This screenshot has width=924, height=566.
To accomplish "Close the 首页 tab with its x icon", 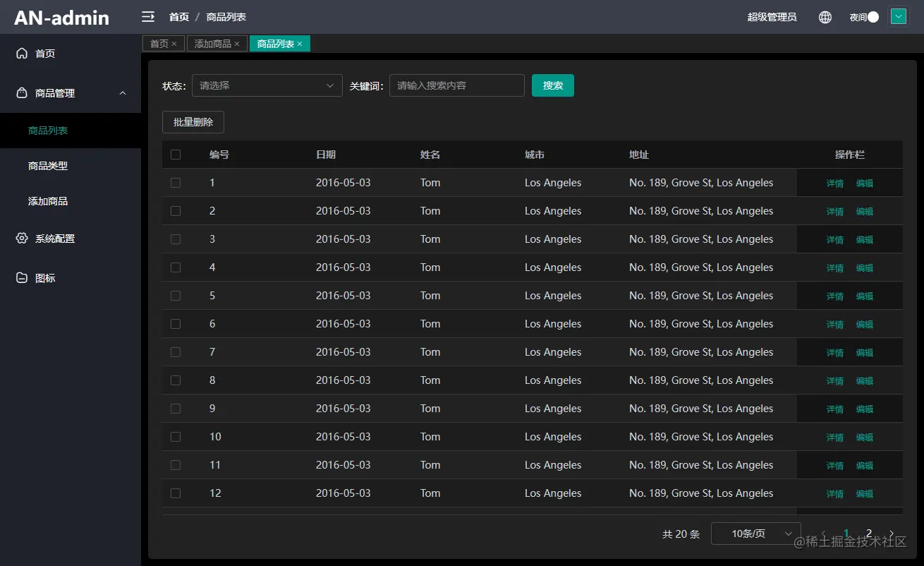I will [x=174, y=44].
